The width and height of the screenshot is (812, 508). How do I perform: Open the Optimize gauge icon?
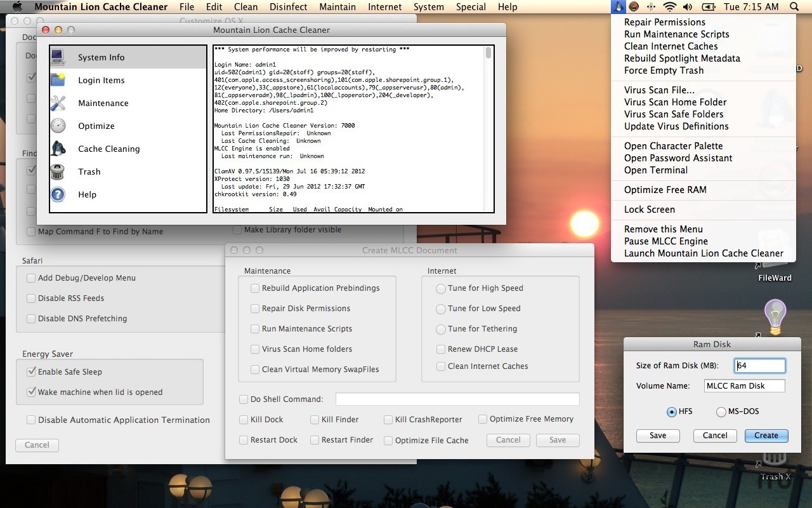coord(58,126)
